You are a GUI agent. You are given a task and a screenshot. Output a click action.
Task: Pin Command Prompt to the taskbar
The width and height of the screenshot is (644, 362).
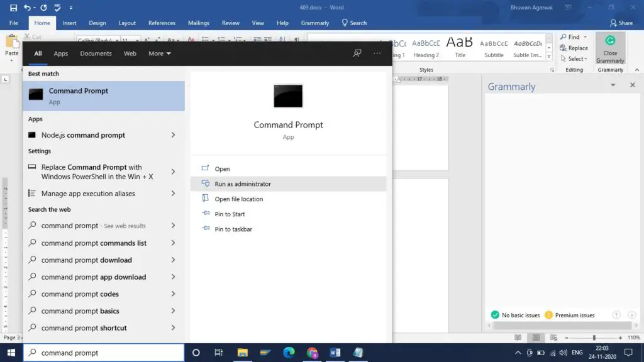288,229
